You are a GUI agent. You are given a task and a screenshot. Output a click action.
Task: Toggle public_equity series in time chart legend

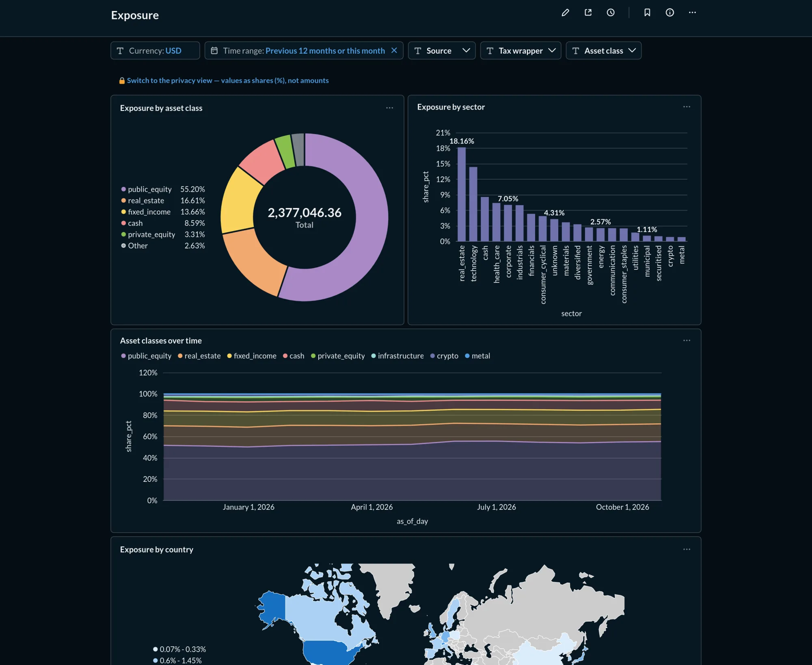tap(146, 356)
